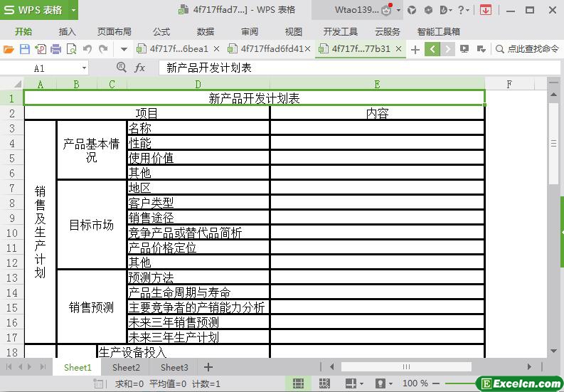Image resolution: width=564 pixels, height=392 pixels.
Task: Go to last sheet navigation arrow
Action: 43,367
